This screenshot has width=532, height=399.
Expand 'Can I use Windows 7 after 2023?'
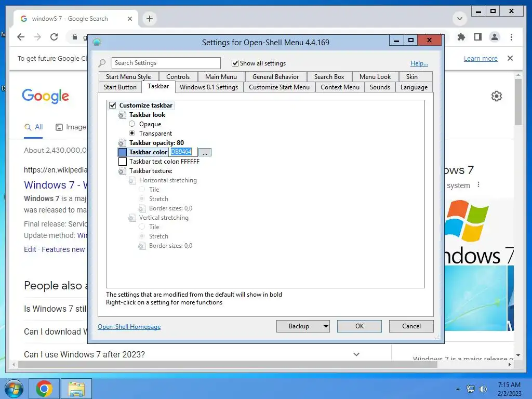(x=356, y=354)
